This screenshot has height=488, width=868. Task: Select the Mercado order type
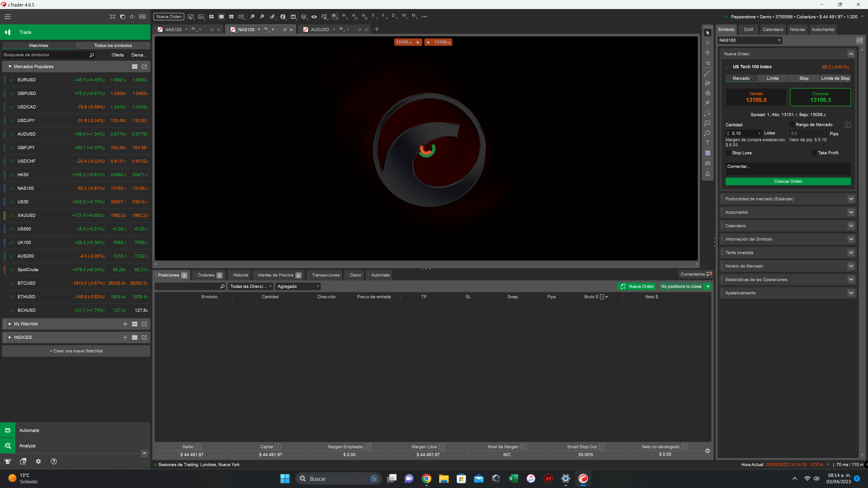[741, 78]
